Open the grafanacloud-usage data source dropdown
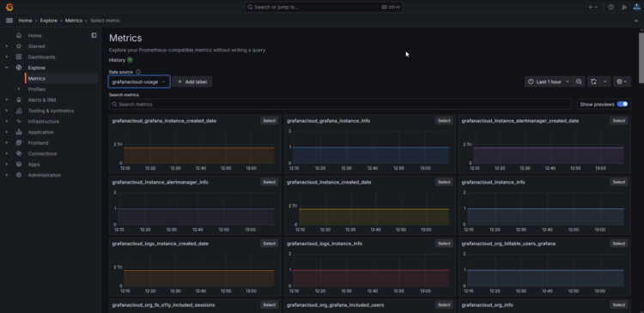Viewport: 644px width, 313px height. 139,81
